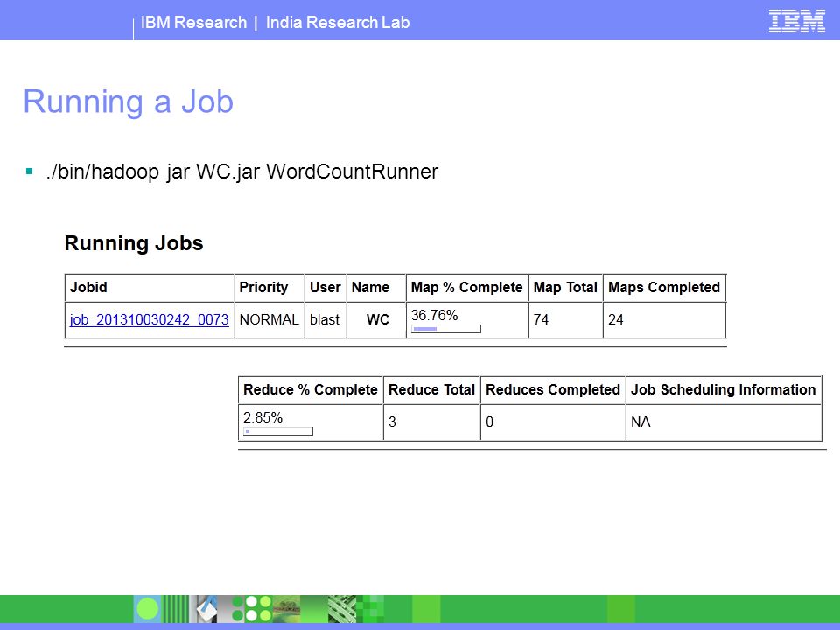The height and width of the screenshot is (630, 840).
Task: Click the 36.76% map value
Action: 435,315
